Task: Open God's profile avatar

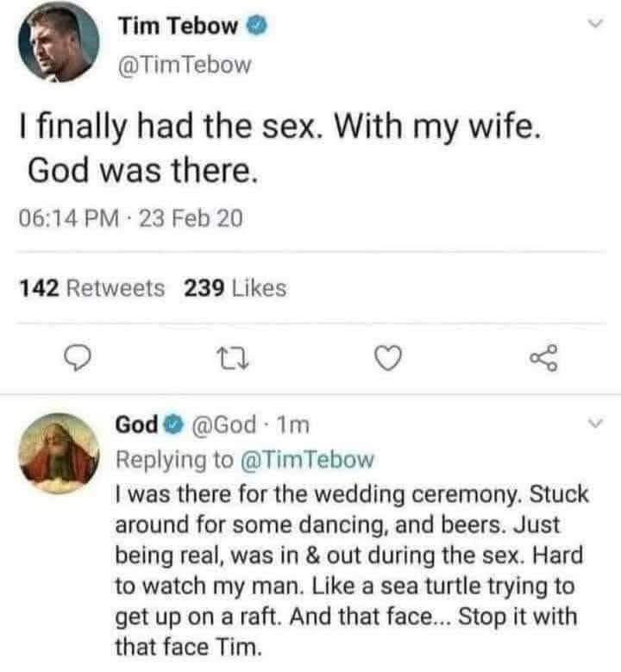Action: pyautogui.click(x=58, y=451)
